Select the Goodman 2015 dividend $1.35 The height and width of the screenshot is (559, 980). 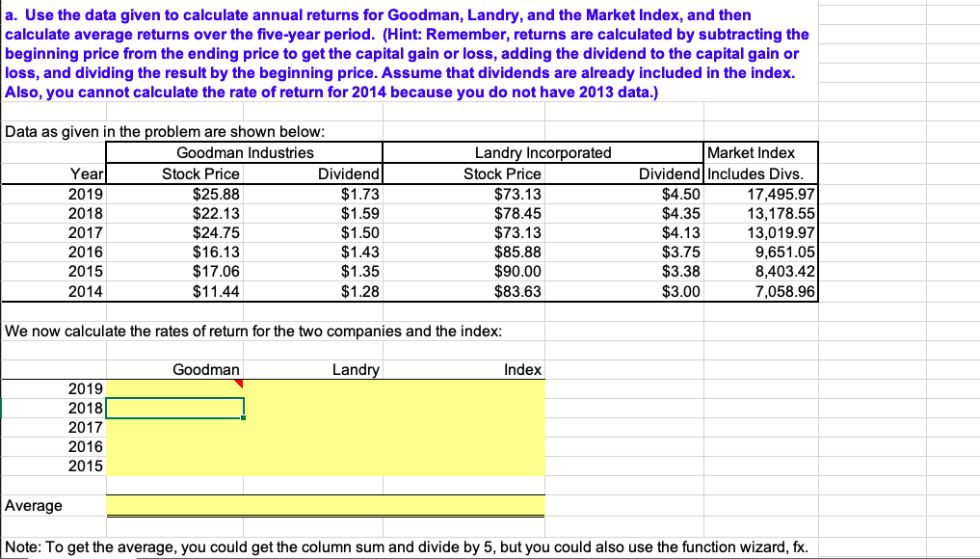click(x=360, y=272)
